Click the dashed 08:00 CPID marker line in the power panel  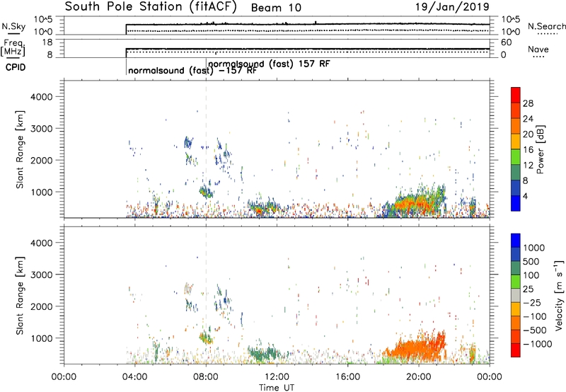[206, 149]
